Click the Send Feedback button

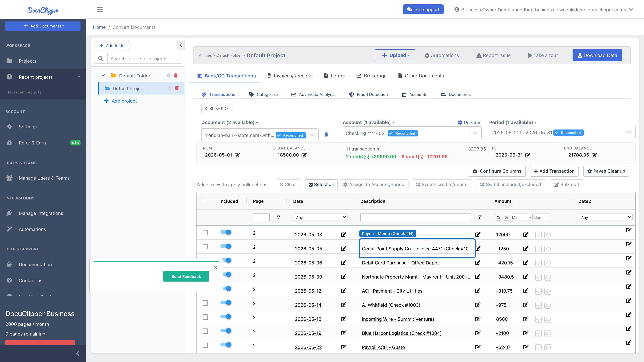(186, 276)
